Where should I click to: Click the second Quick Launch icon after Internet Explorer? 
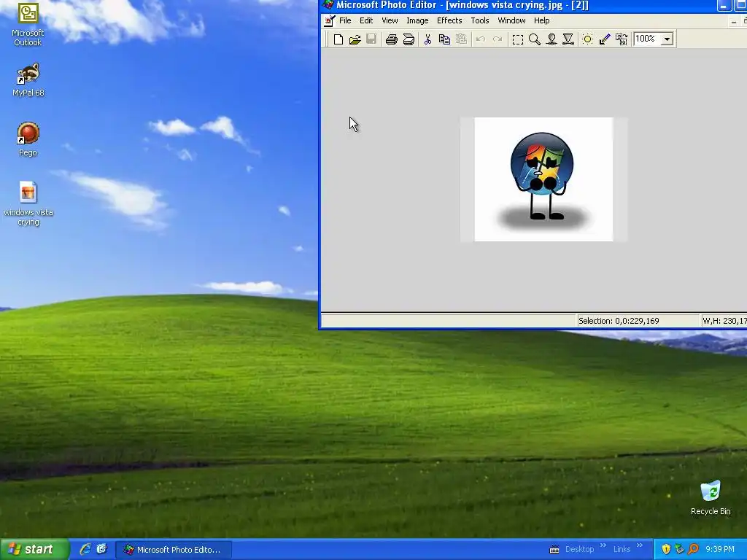[101, 549]
